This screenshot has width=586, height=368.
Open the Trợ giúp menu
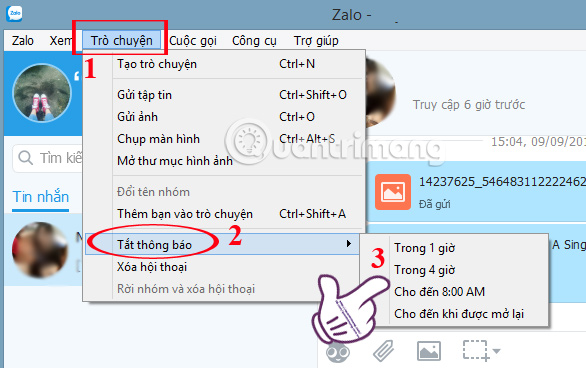[x=316, y=40]
